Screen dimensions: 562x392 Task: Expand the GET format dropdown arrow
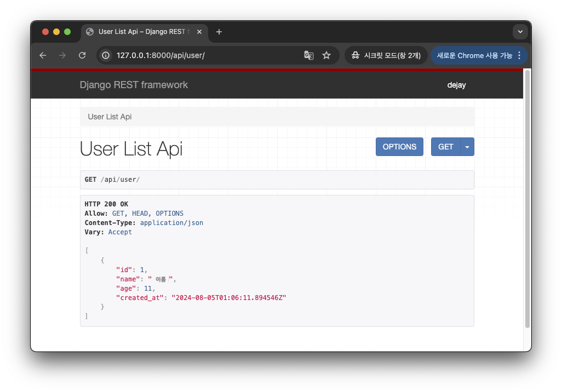pos(467,147)
